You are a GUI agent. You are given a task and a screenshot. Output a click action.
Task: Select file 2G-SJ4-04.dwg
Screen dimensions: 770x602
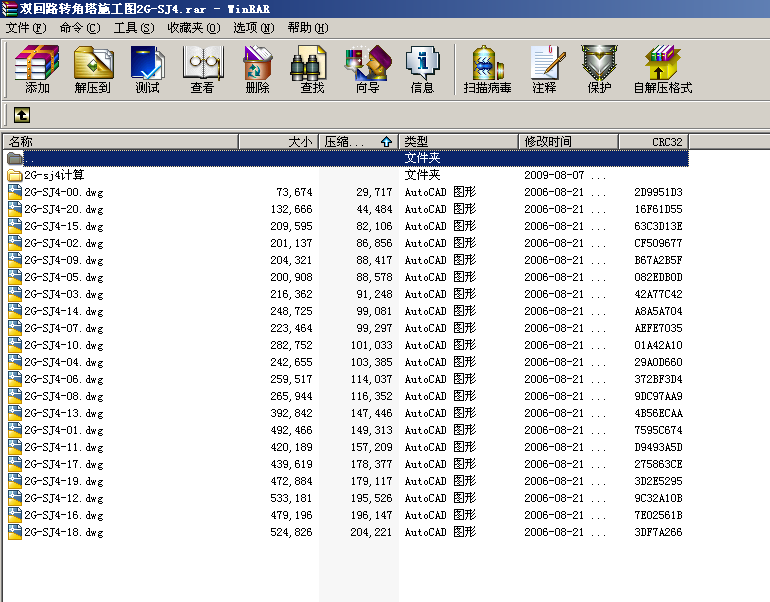tap(347, 362)
